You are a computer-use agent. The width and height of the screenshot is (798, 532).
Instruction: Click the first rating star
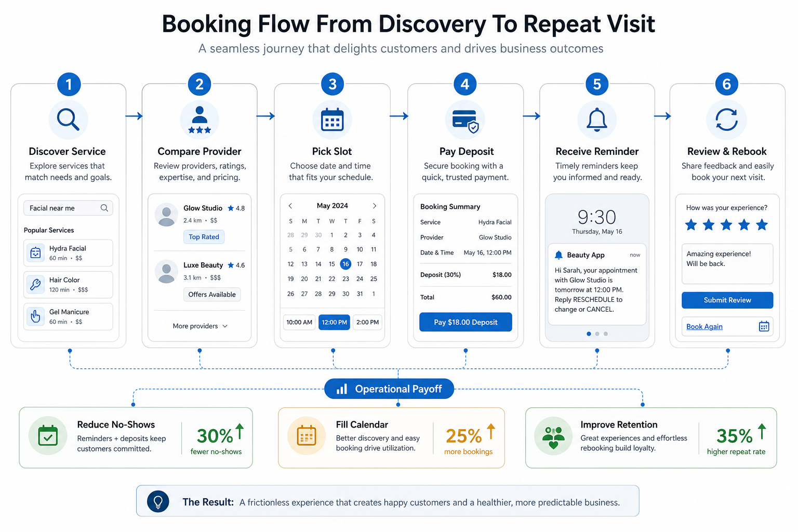coord(691,224)
